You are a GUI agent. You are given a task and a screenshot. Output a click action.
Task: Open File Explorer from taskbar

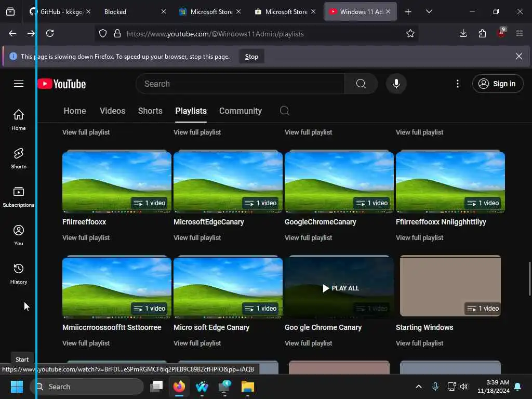pyautogui.click(x=248, y=387)
